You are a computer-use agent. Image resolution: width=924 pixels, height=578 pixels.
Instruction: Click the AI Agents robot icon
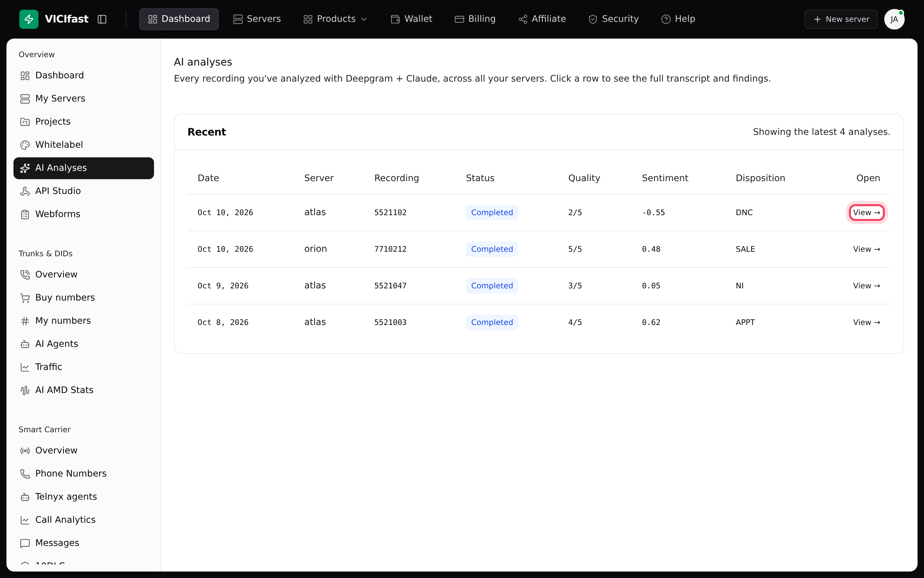click(x=25, y=344)
